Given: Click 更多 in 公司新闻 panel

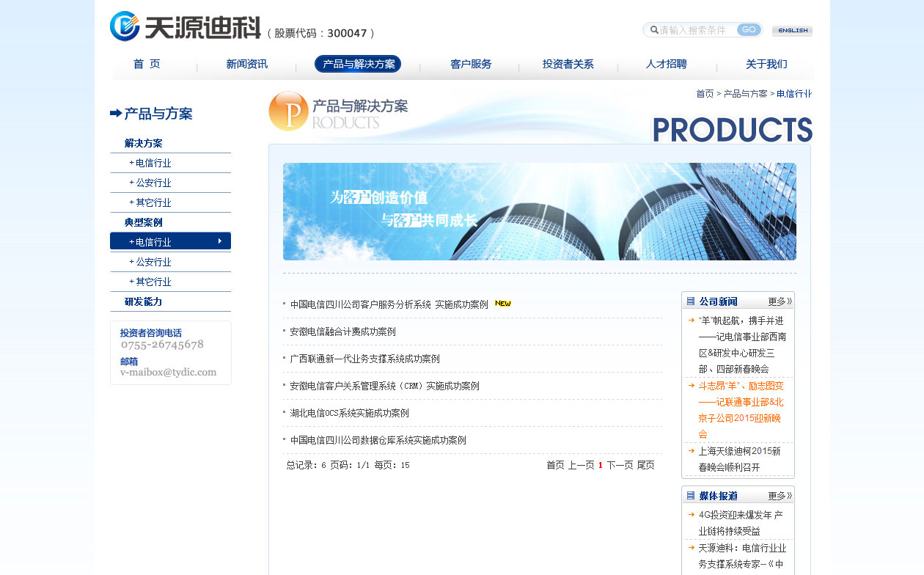Looking at the screenshot, I should click(780, 301).
